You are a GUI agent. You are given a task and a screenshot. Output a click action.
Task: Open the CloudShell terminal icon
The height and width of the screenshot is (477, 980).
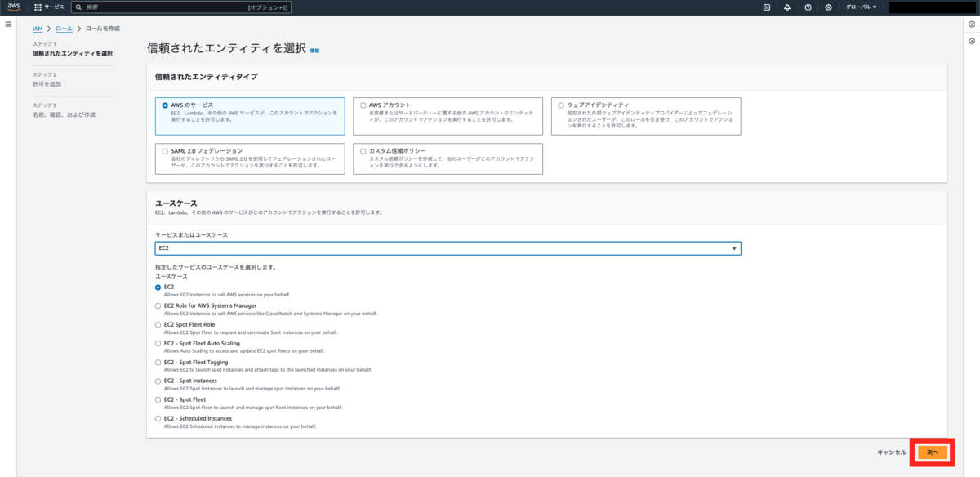pyautogui.click(x=767, y=7)
